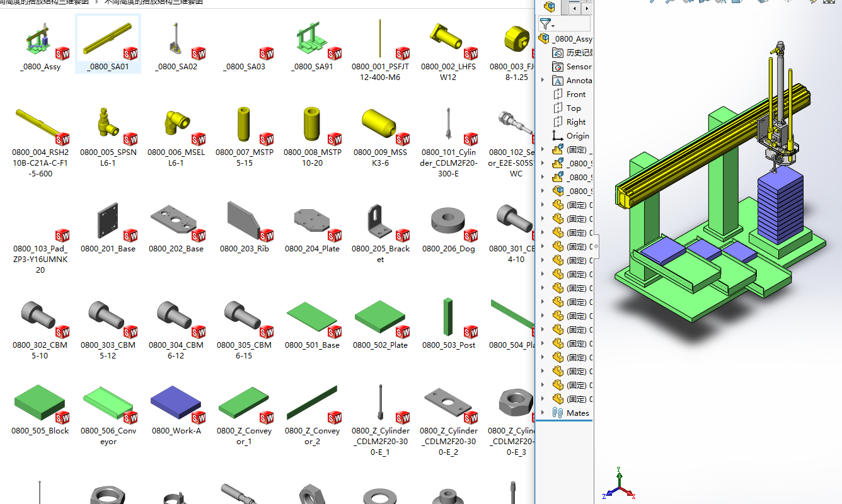842x504 pixels.
Task: Click the 0800_Z_Conveyor_2 part file
Action: [313, 415]
